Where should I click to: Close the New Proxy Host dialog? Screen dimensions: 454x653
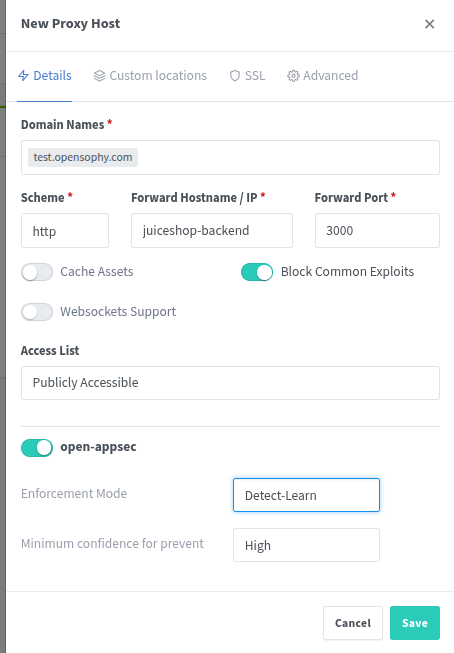(x=429, y=24)
